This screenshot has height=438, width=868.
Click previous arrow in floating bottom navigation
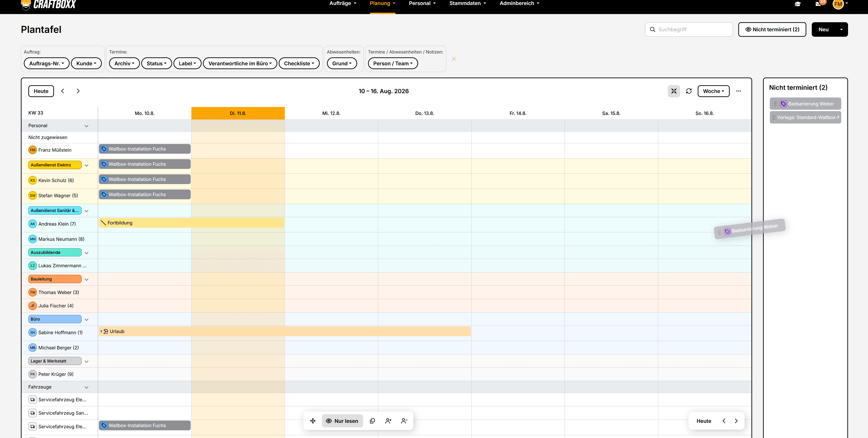(x=724, y=421)
